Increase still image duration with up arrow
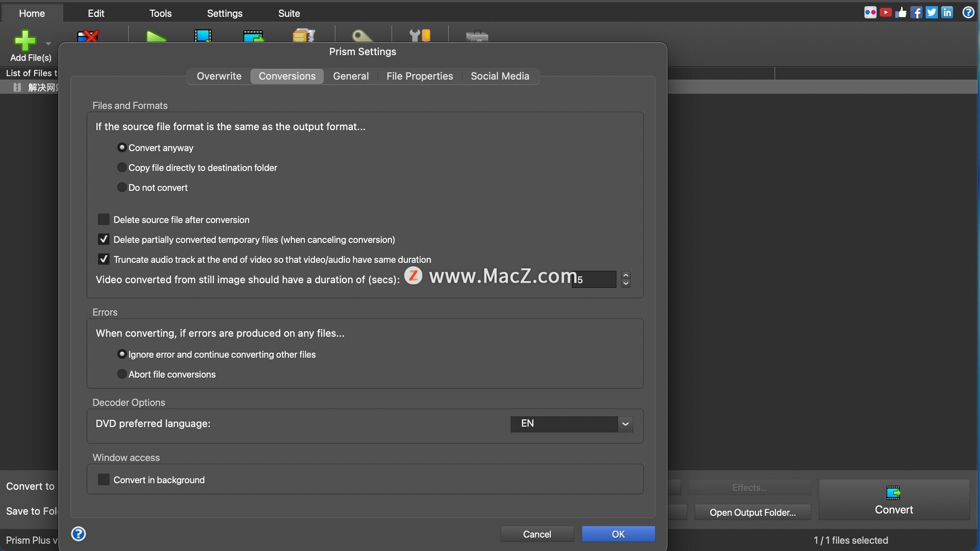This screenshot has width=980, height=551. point(626,275)
